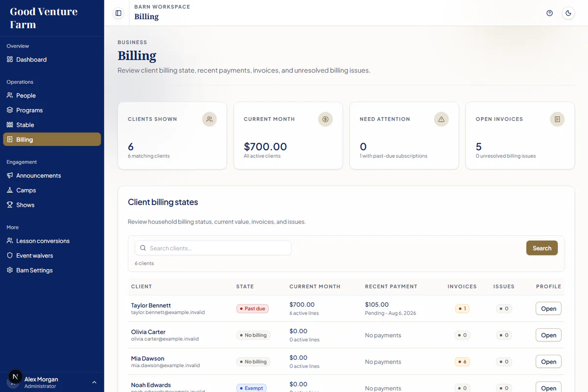Click Taylor Bennett client name
Screen dimensions: 588x392
pos(151,305)
